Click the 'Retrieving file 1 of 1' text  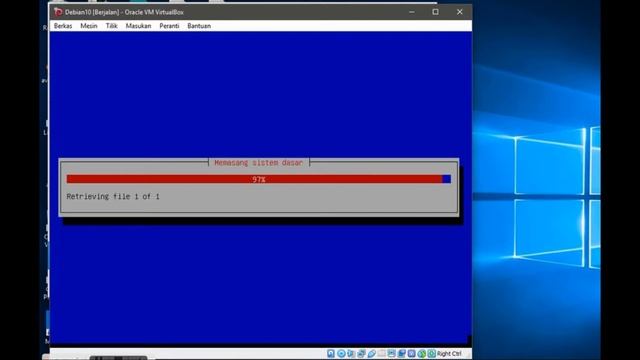pyautogui.click(x=113, y=197)
